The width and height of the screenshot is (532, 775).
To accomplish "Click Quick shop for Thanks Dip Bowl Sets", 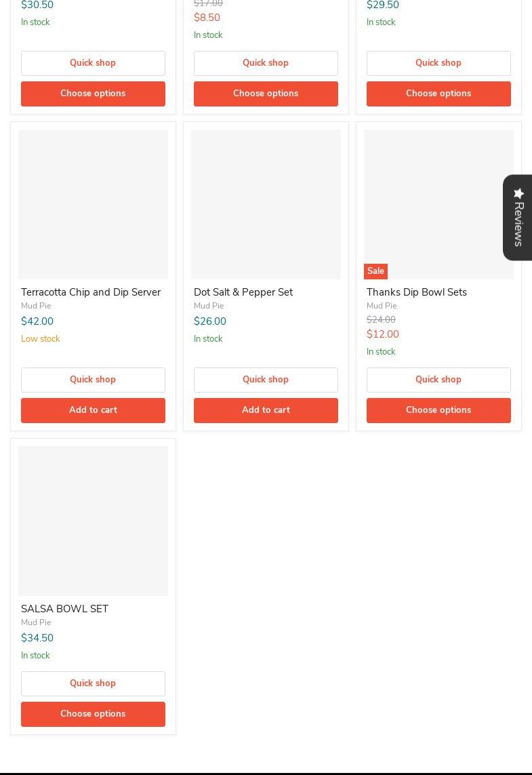I will [438, 380].
